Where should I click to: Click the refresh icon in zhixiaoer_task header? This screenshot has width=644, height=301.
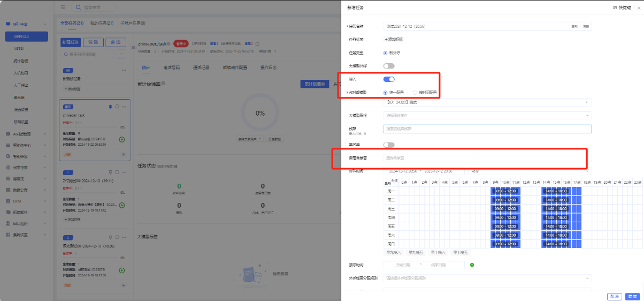click(258, 43)
